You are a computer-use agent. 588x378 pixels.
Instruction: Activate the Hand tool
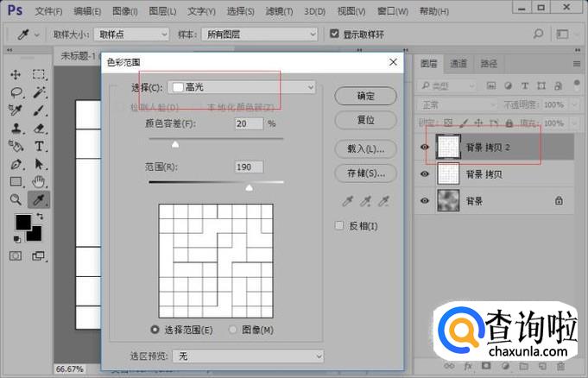(x=40, y=181)
